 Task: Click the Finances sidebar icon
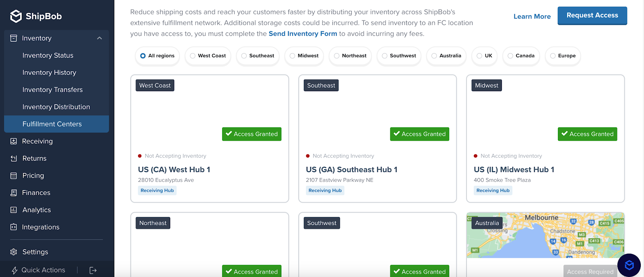[x=14, y=193]
